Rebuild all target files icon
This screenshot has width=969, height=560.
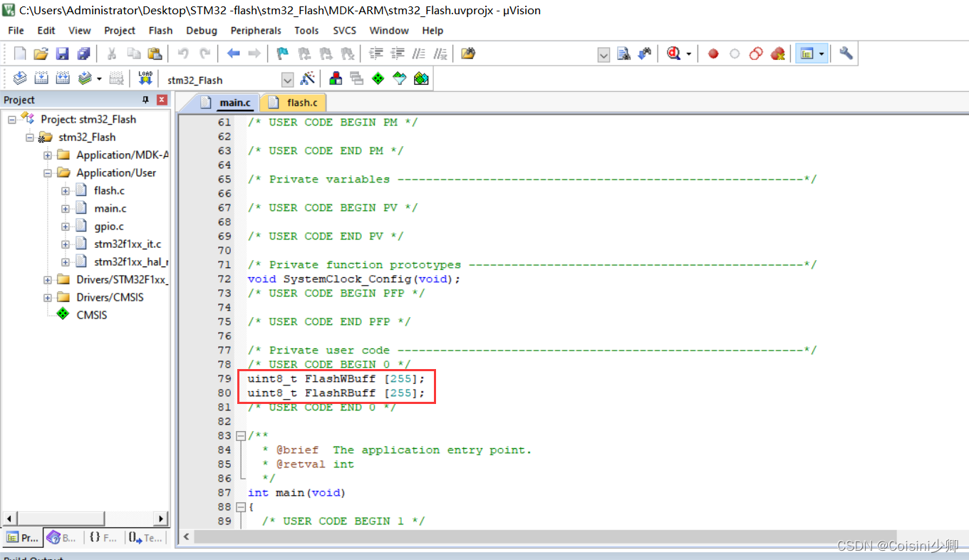click(x=63, y=78)
